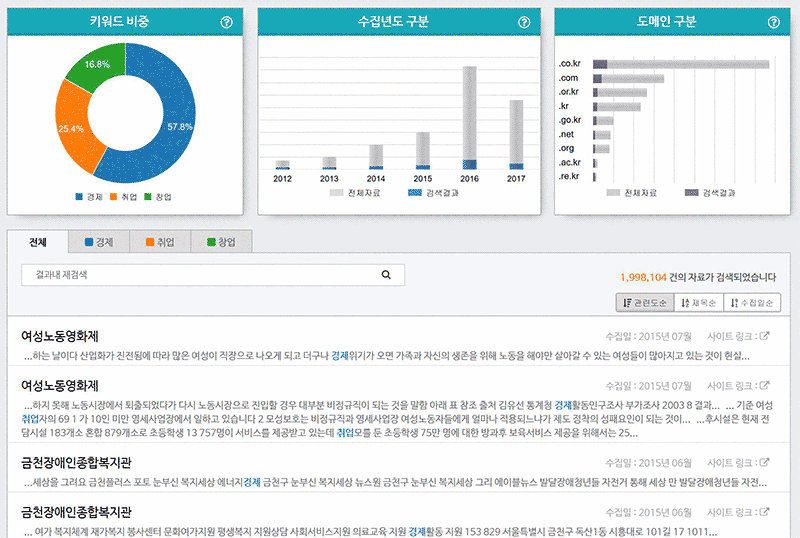Switch to the 경제 tab
This screenshot has height=538, width=800.
click(98, 242)
